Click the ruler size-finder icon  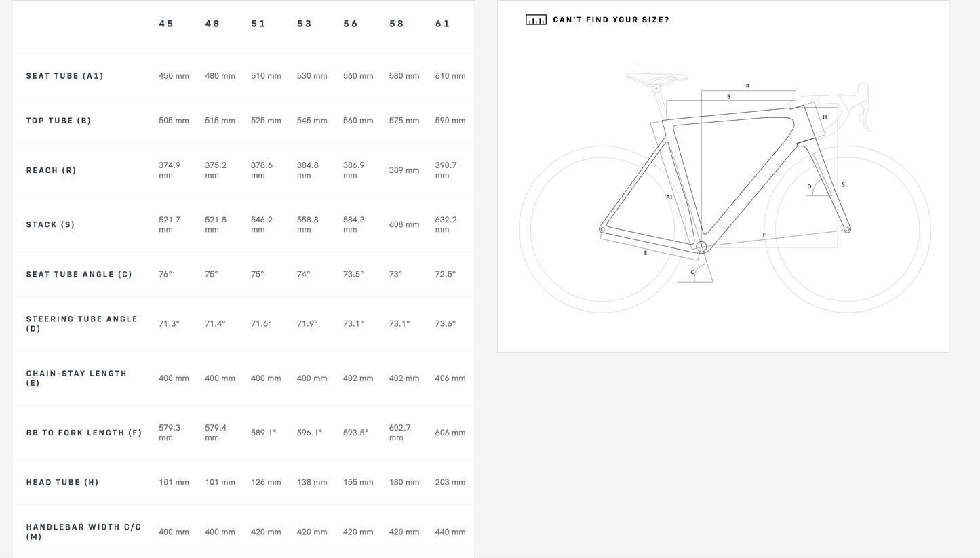click(536, 20)
